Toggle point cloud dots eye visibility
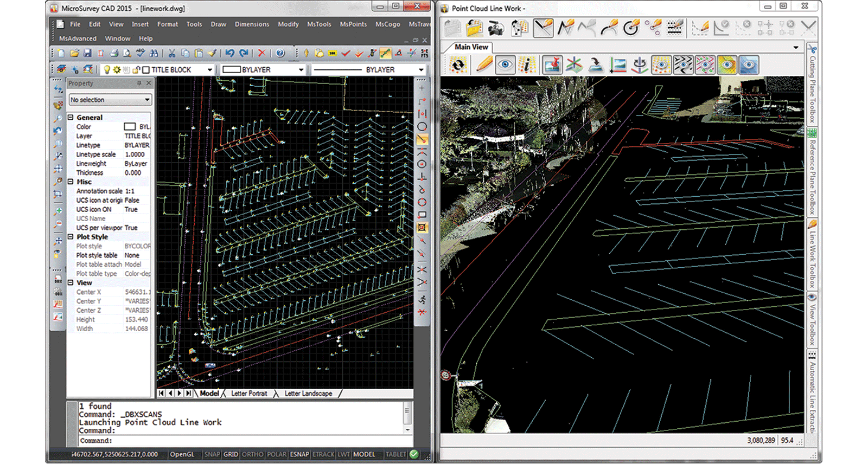Image resolution: width=868 pixels, height=464 pixels. click(661, 65)
